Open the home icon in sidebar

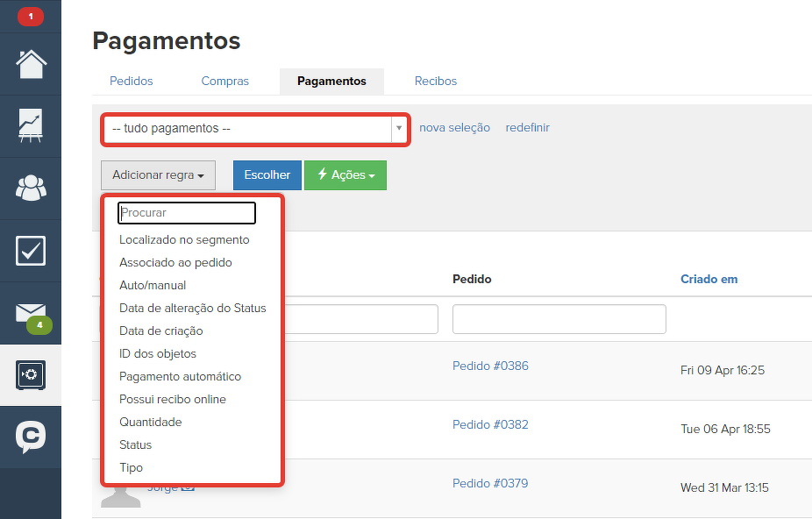(x=31, y=64)
